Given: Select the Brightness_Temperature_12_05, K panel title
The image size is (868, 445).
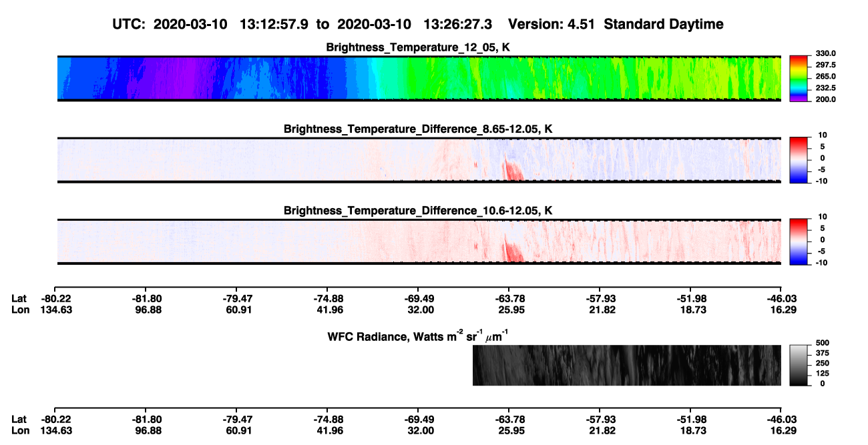Looking at the screenshot, I should tap(417, 47).
